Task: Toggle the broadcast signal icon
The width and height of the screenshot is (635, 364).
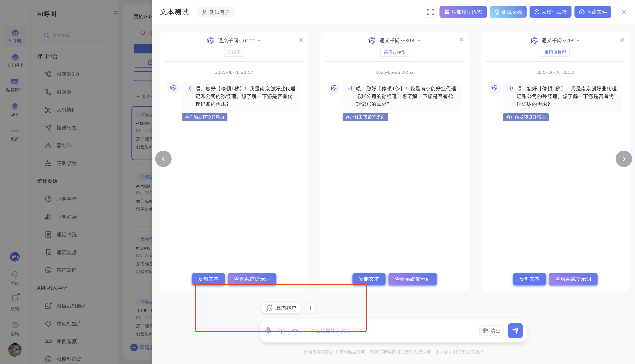Action: coord(281,331)
